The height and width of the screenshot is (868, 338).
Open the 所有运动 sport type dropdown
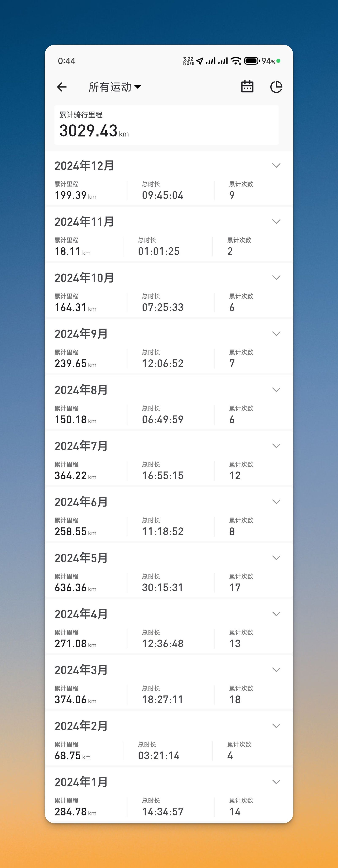[114, 87]
